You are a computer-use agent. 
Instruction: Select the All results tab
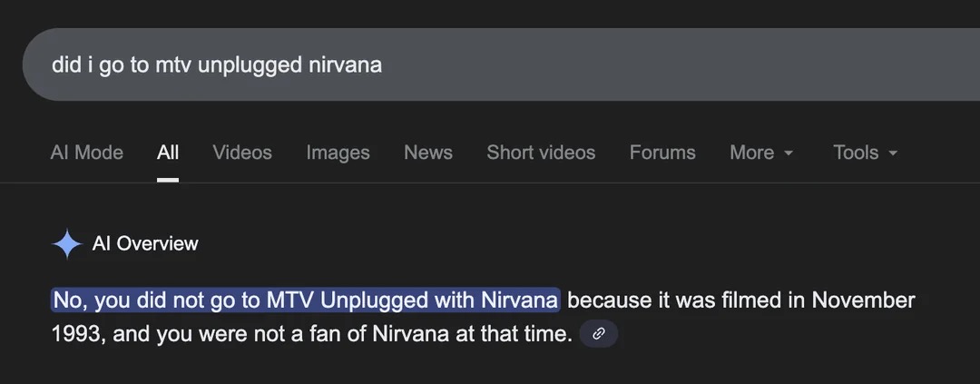[168, 153]
